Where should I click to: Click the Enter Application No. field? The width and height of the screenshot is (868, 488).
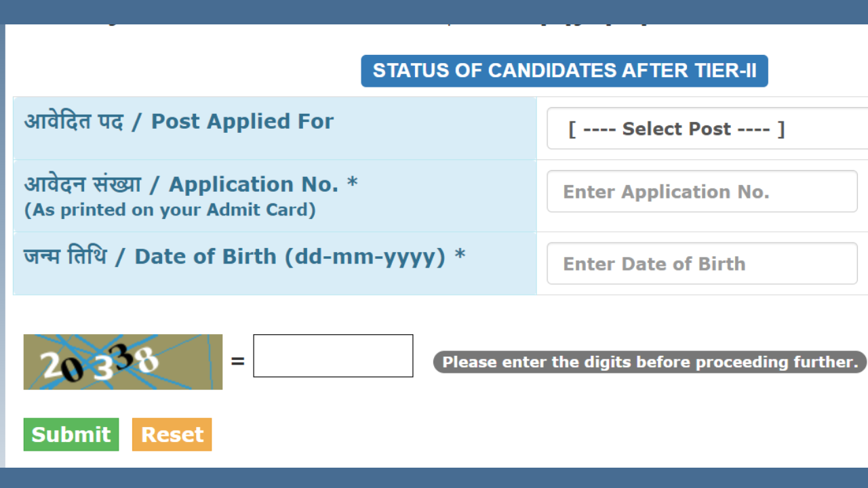(x=702, y=192)
